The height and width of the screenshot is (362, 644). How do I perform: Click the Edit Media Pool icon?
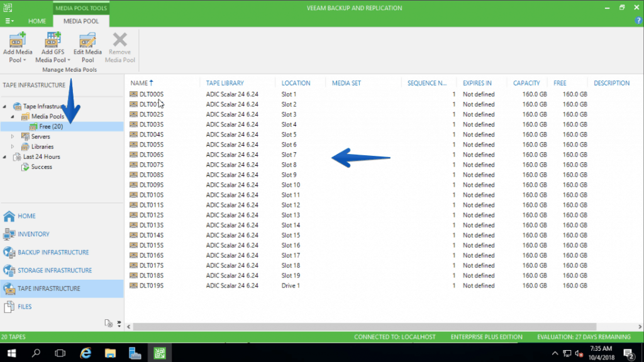click(87, 40)
